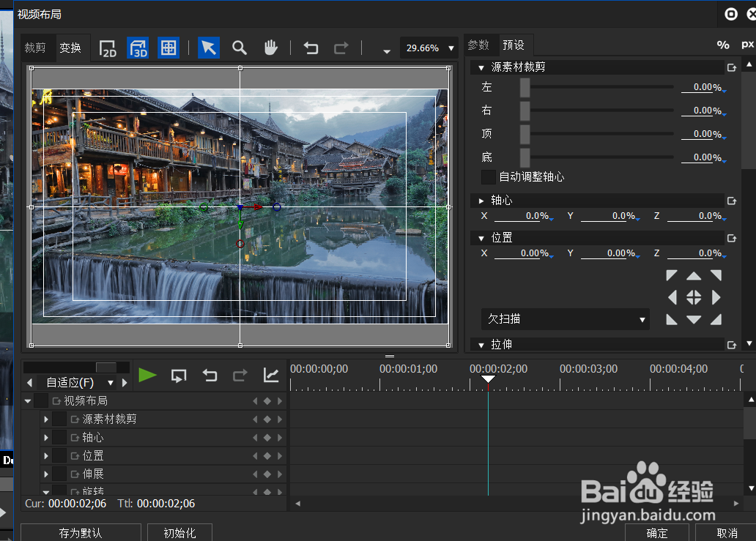Toggle checkbox on 位置 tree row
Screen dimensions: 756x541
click(59, 456)
